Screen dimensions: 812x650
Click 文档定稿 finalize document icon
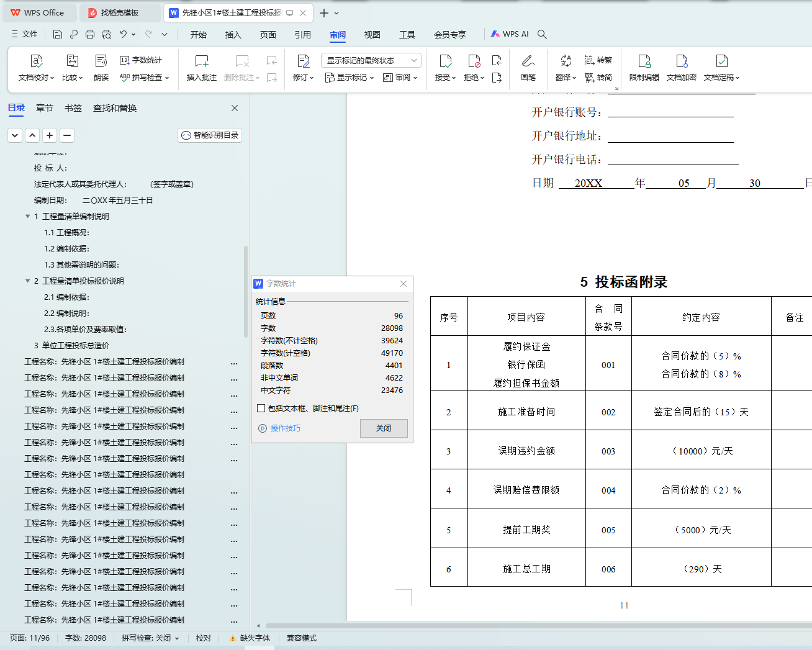point(721,61)
